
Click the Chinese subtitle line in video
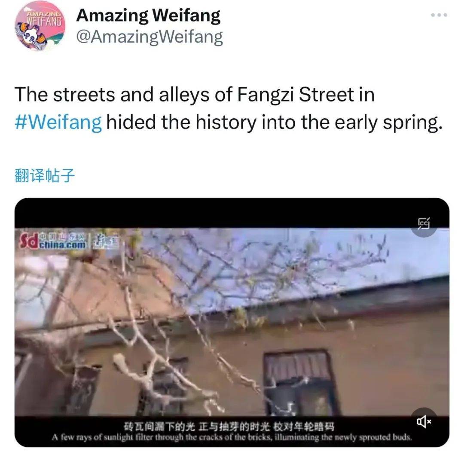point(229,427)
